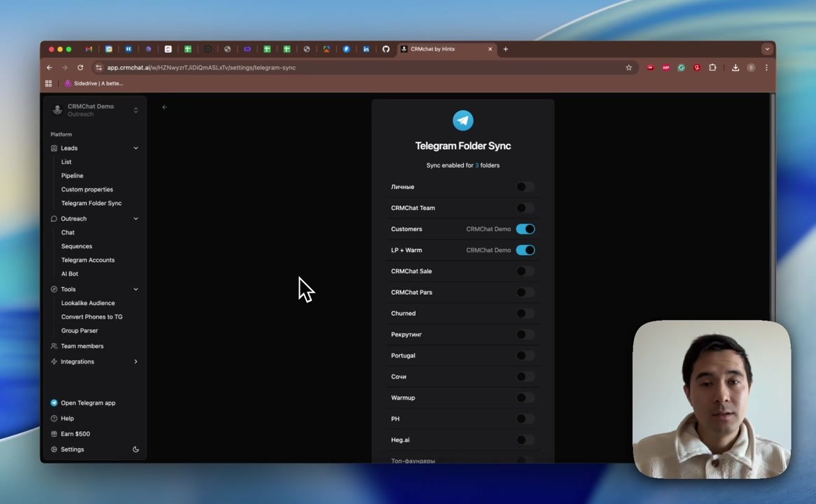This screenshot has width=816, height=504.
Task: Open the Adblock Plus extension
Action: coord(665,68)
